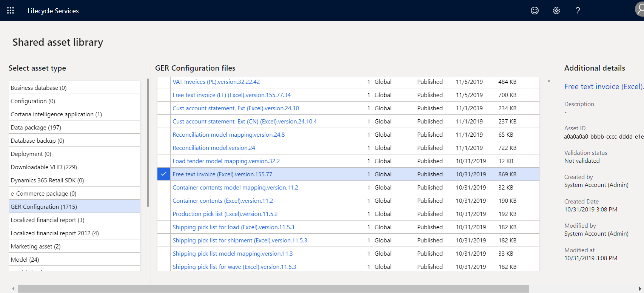Choose Database backup (0) asset type
This screenshot has width=644, height=293.
(74, 140)
